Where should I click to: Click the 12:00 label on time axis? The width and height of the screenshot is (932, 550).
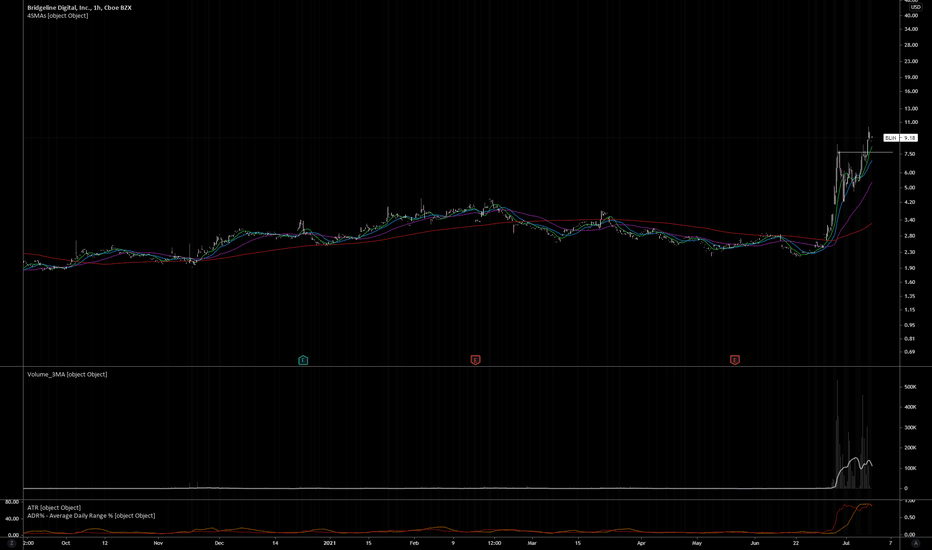coord(495,543)
